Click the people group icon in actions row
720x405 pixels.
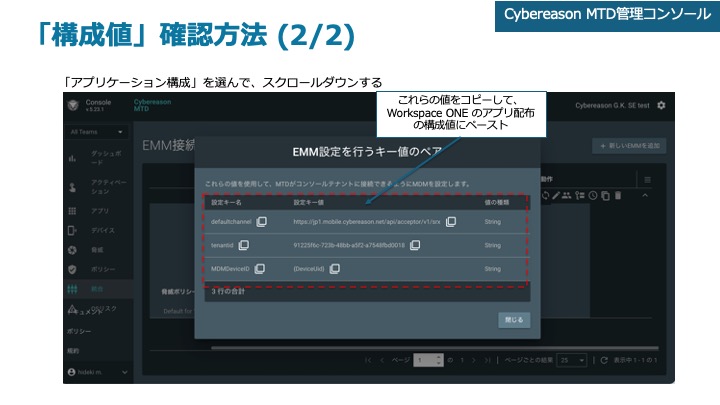tap(567, 196)
